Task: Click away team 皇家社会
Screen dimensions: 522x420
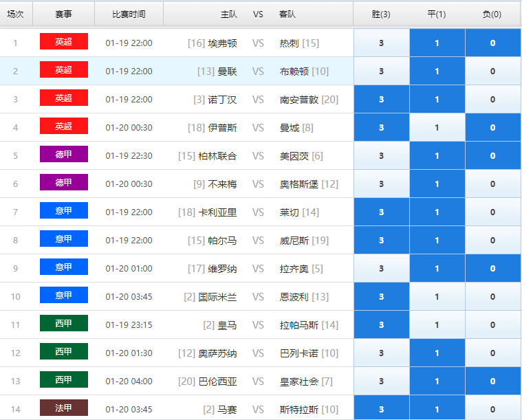Action: (x=299, y=382)
